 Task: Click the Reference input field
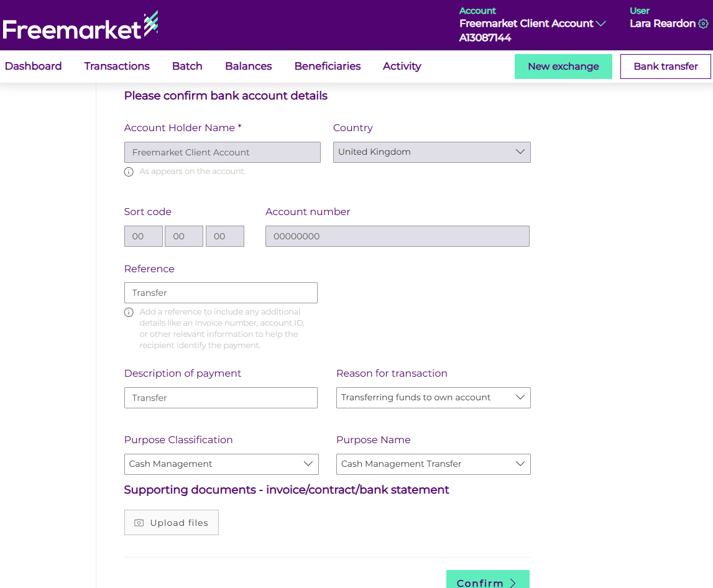coord(221,293)
